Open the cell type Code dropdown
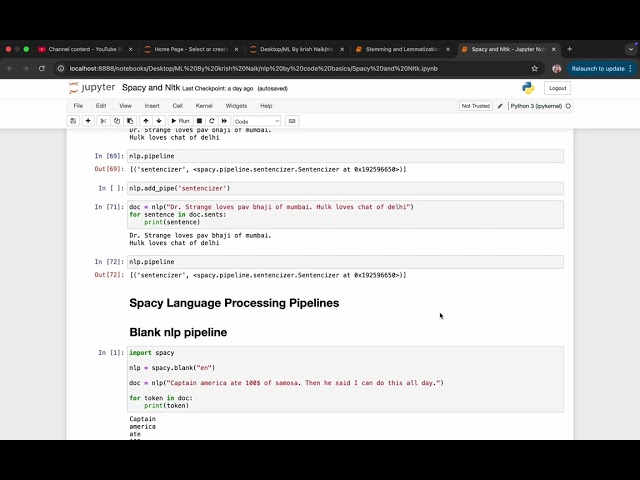 coord(257,121)
